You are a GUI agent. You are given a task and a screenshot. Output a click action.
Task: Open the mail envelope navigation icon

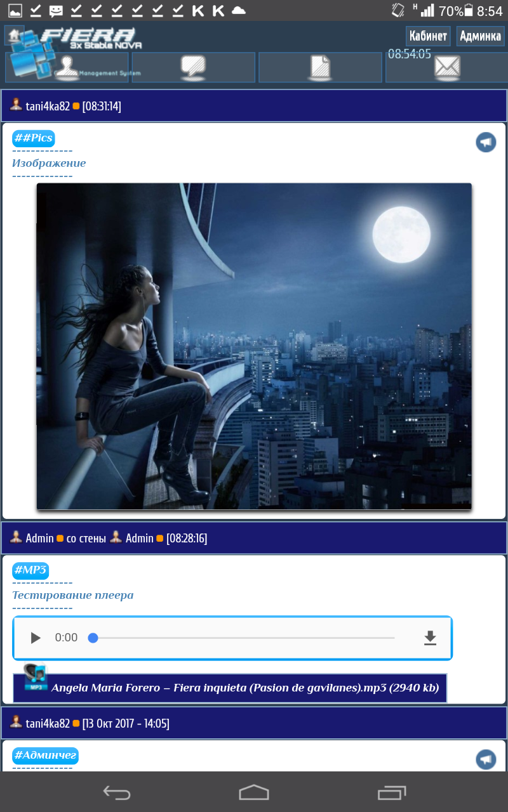tap(447, 67)
